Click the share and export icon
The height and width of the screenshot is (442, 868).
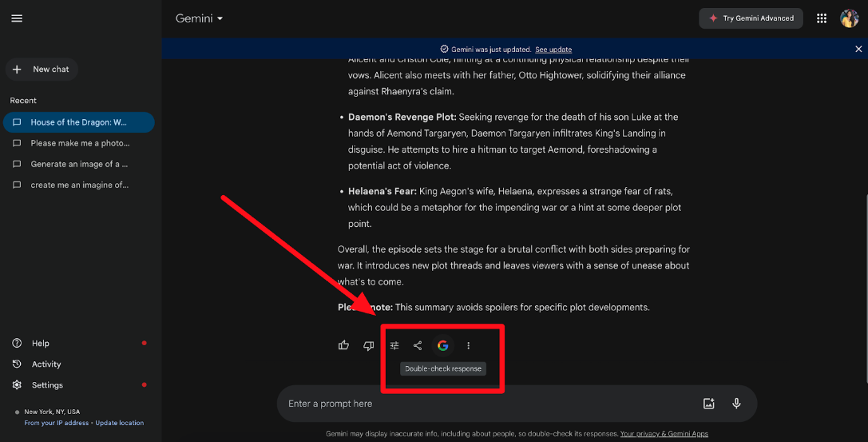(418, 345)
